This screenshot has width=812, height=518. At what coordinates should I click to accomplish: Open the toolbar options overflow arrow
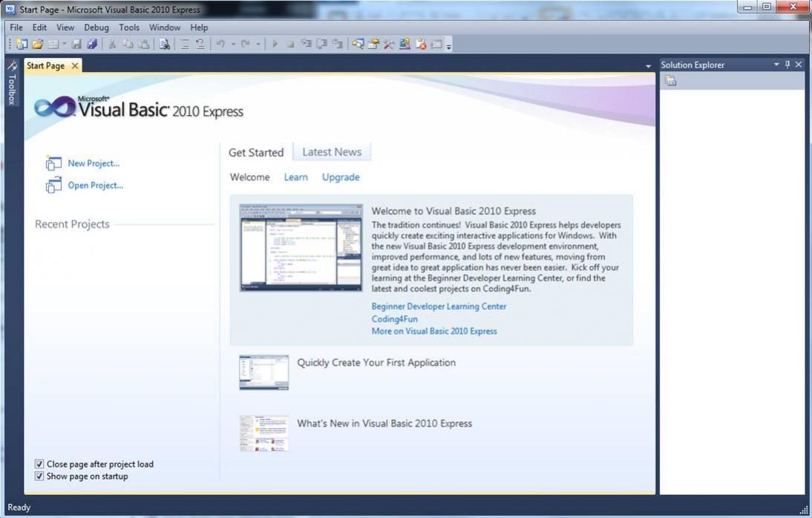[449, 47]
